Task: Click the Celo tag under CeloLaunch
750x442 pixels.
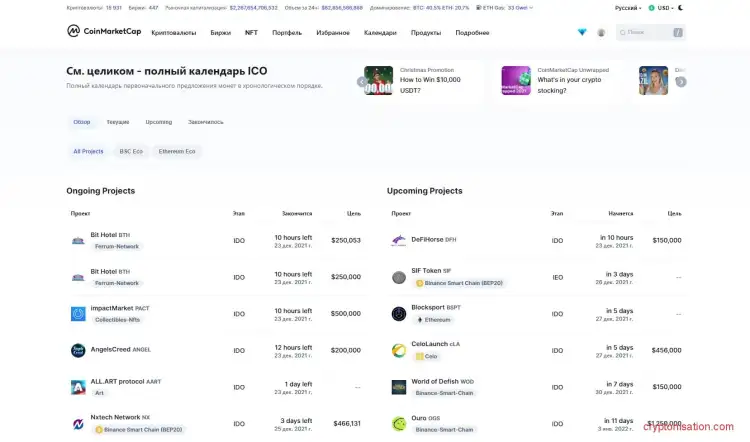Action: [426, 356]
